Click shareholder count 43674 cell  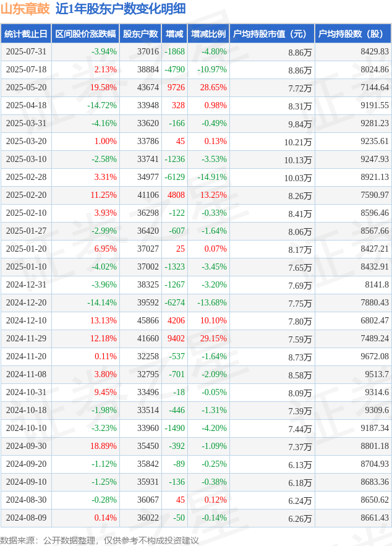148,87
